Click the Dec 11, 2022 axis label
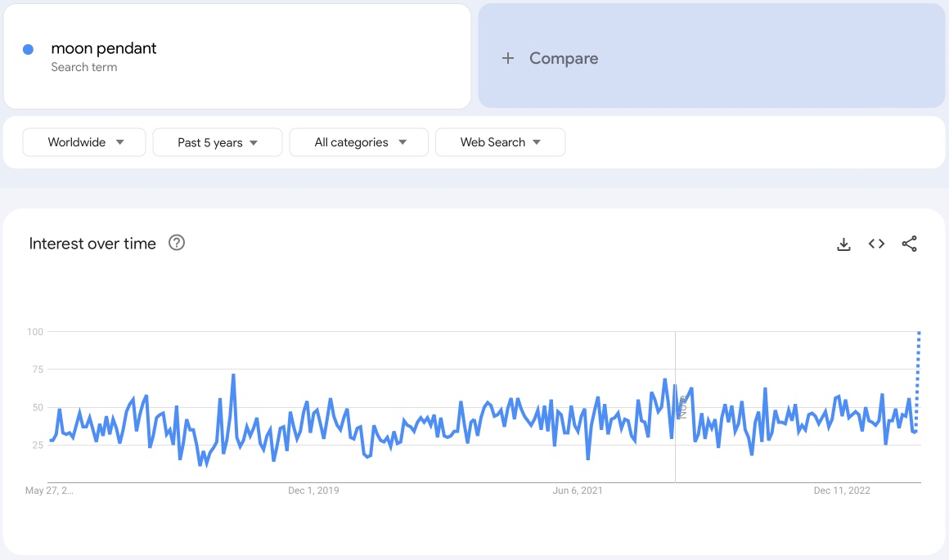This screenshot has height=560, width=949. 842,491
